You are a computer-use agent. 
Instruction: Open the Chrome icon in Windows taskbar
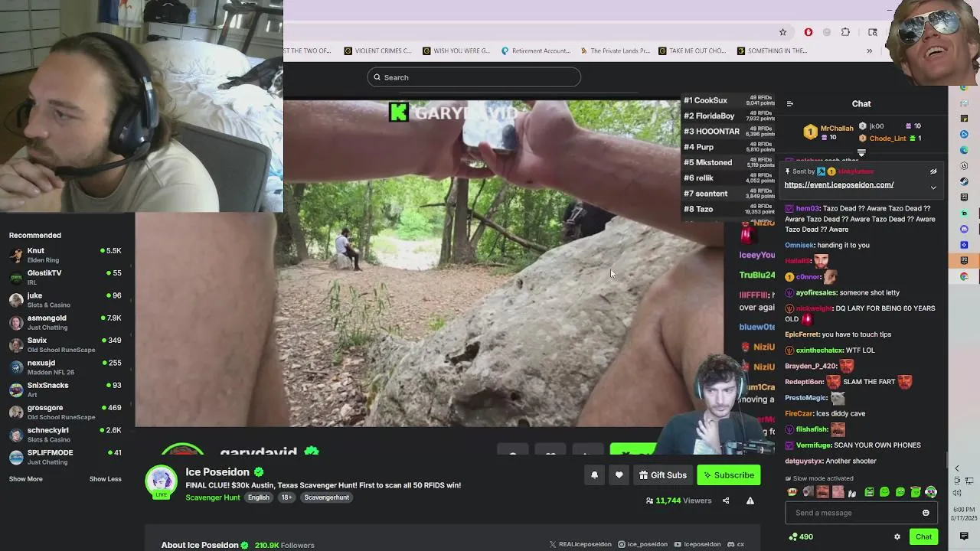click(x=964, y=276)
